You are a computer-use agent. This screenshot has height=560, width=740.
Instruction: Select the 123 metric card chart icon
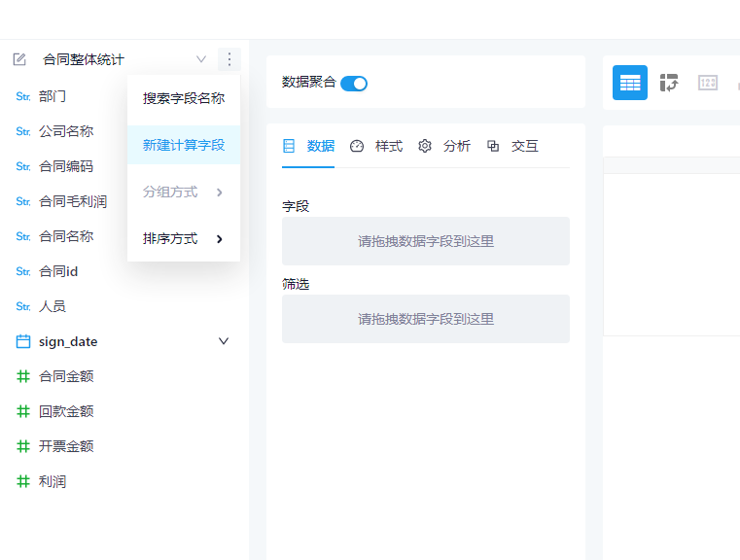point(708,83)
